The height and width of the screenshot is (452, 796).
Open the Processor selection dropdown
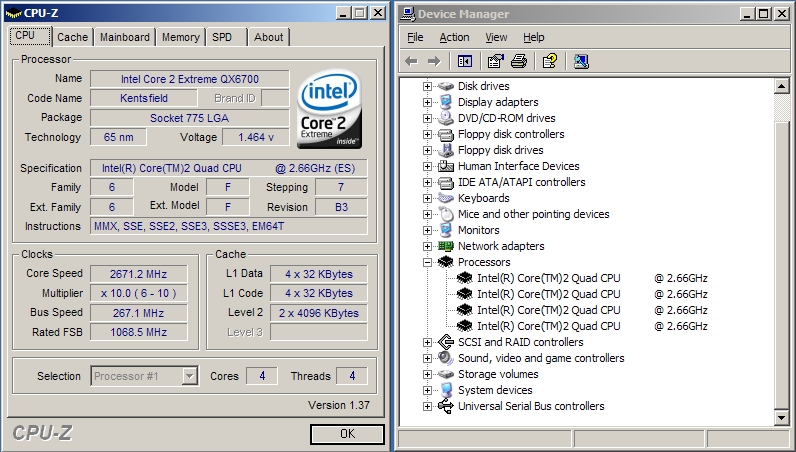[189, 376]
